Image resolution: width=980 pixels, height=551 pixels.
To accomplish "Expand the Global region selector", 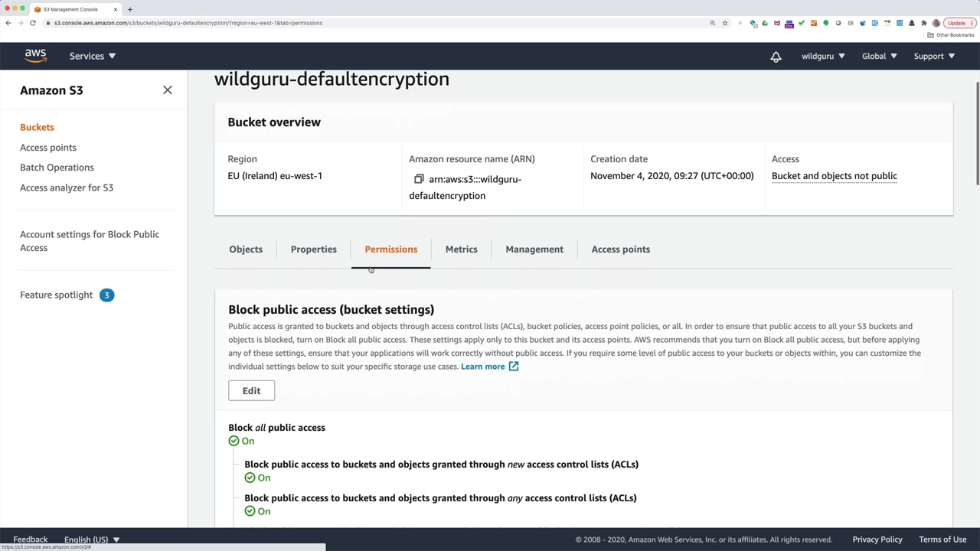I will pyautogui.click(x=879, y=56).
